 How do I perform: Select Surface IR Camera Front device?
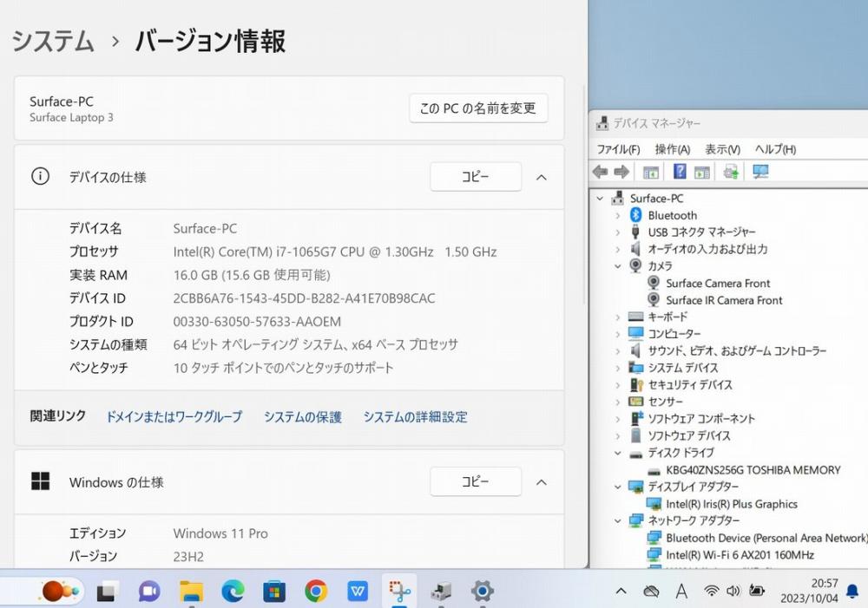(724, 300)
